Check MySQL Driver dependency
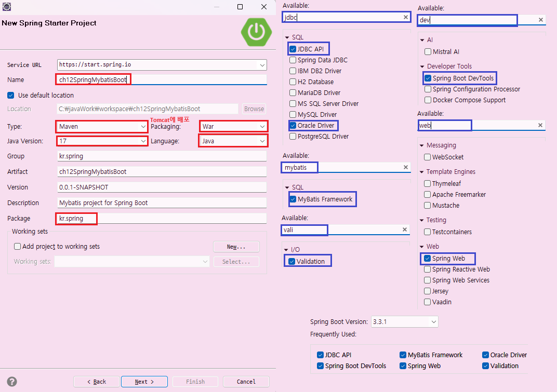The height and width of the screenshot is (392, 557). pos(293,114)
